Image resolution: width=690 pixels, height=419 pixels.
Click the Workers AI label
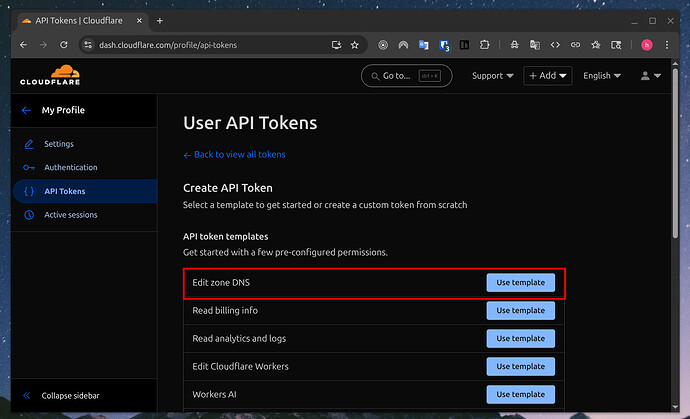click(214, 394)
